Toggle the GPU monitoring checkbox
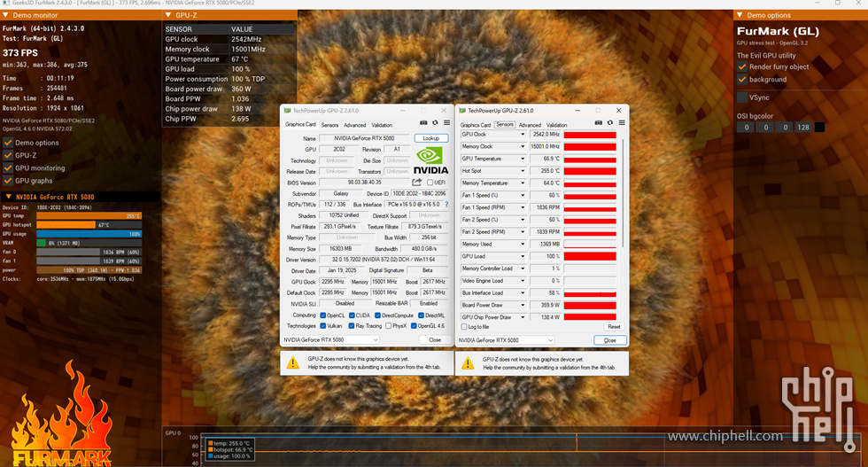The width and height of the screenshot is (868, 467). (x=8, y=167)
